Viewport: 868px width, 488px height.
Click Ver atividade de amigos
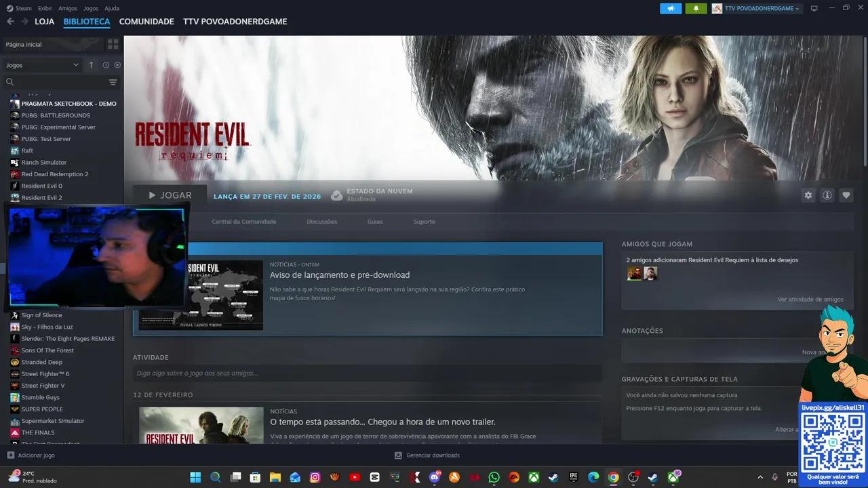[810, 300]
